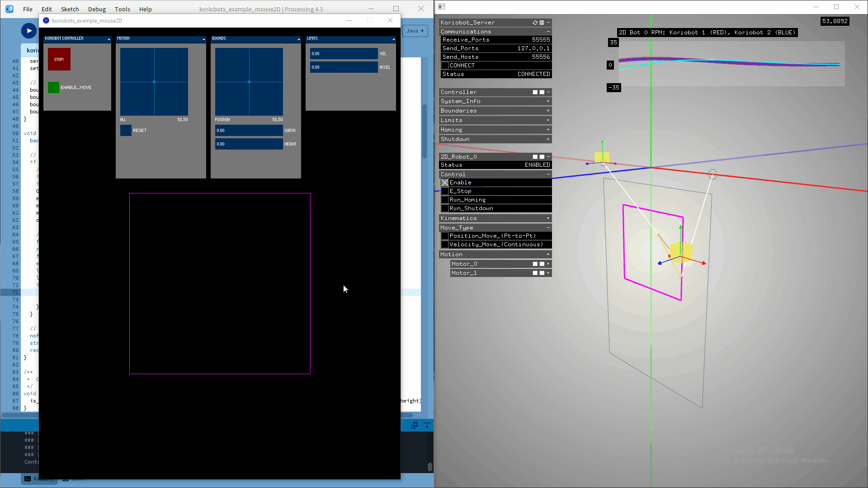
Task: Click the save icon in Koriobot_Server header
Action: (542, 23)
